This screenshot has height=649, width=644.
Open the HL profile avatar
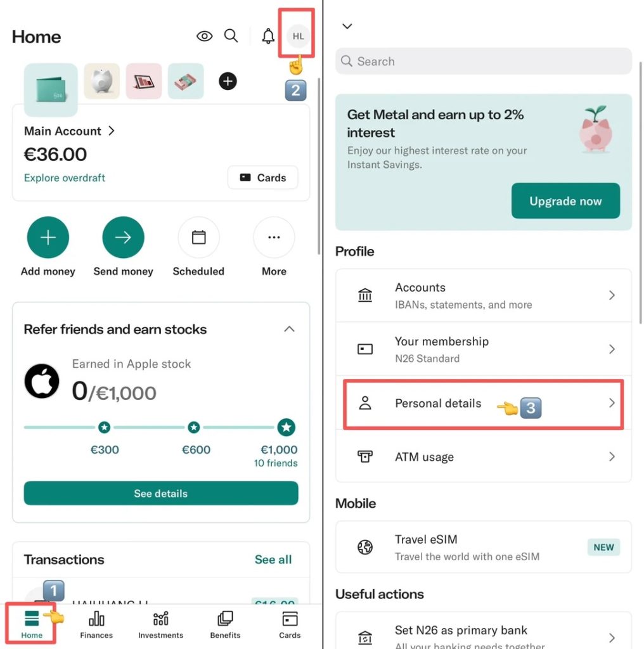[x=298, y=36]
